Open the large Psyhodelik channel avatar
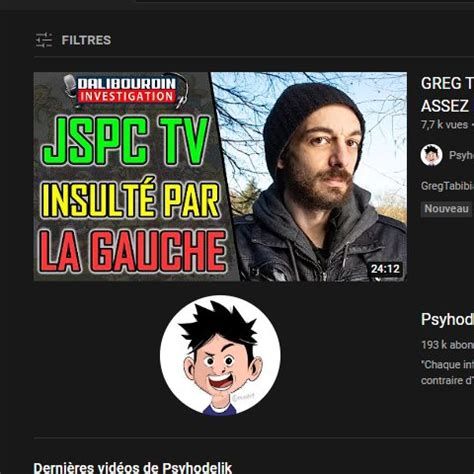The width and height of the screenshot is (474, 474). tap(220, 355)
